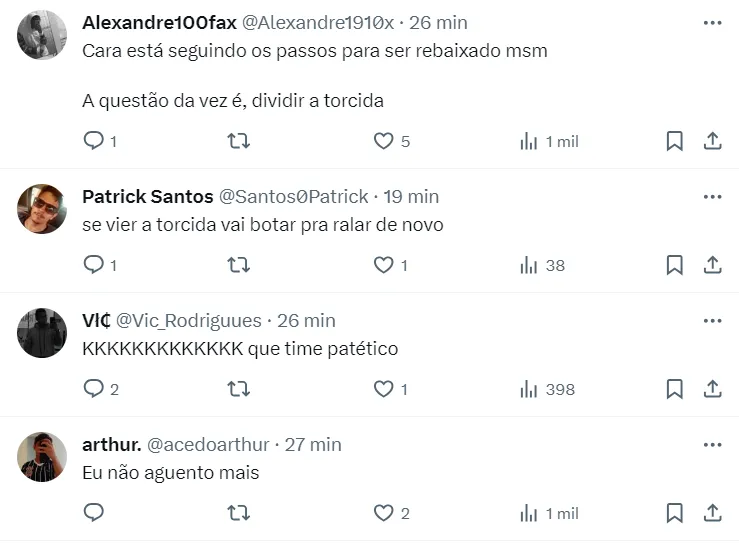Open more options on Alexandre100fax's tweet
This screenshot has height=544, width=739.
point(712,22)
